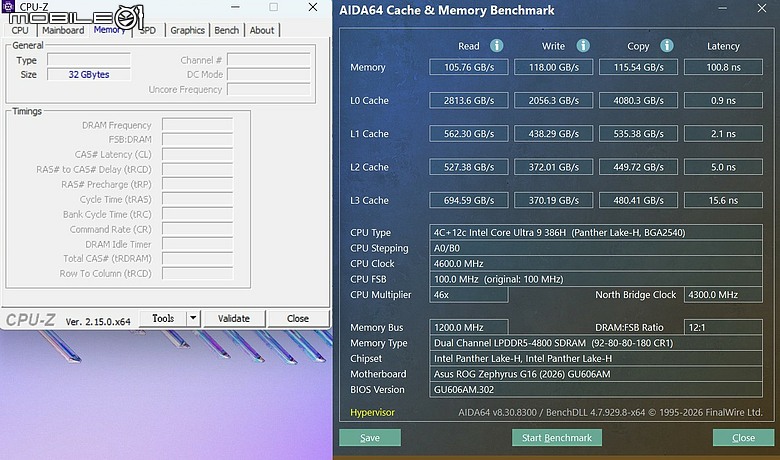The height and width of the screenshot is (460, 780).
Task: Start the AIDA64 benchmark
Action: (x=557, y=438)
